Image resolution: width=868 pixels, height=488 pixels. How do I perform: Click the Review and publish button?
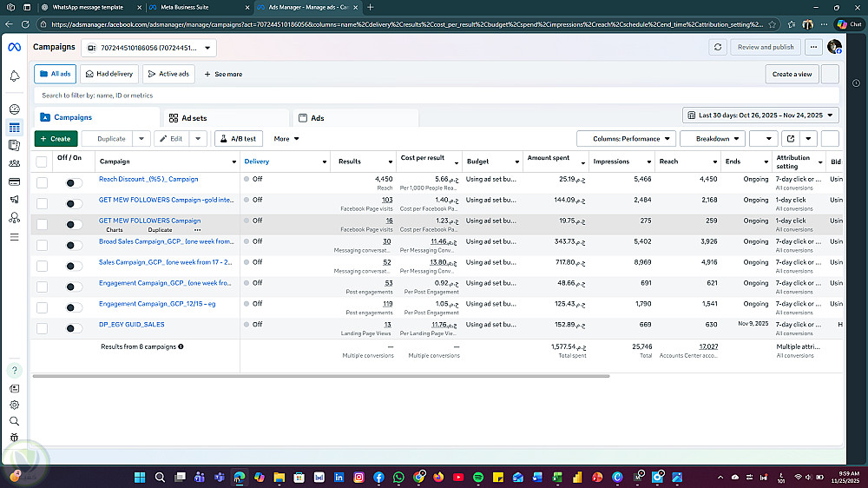point(766,47)
